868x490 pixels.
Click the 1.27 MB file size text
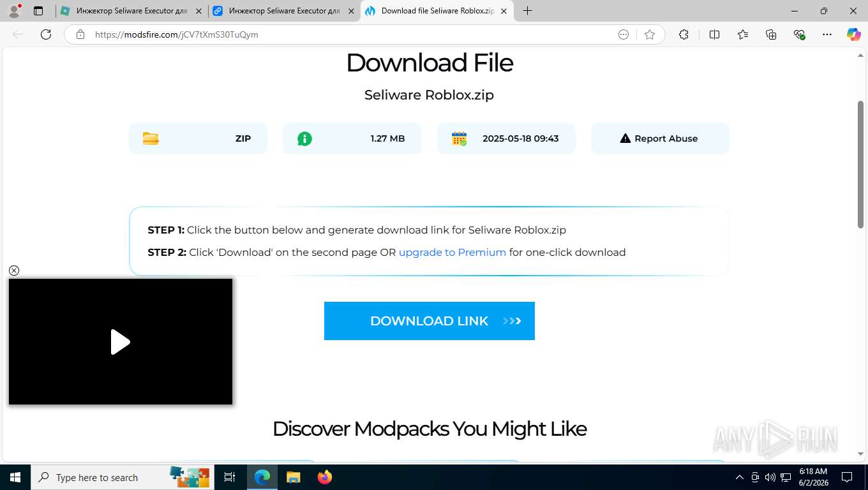point(387,138)
